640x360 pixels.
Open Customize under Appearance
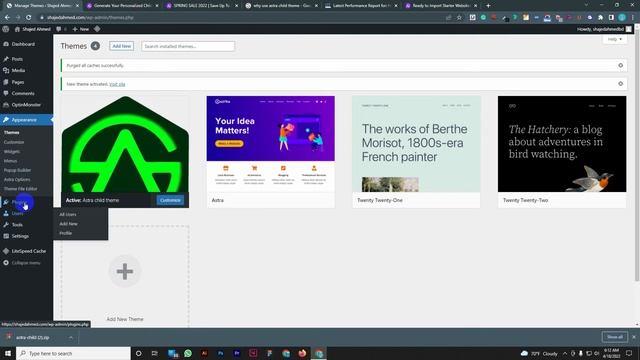click(14, 142)
